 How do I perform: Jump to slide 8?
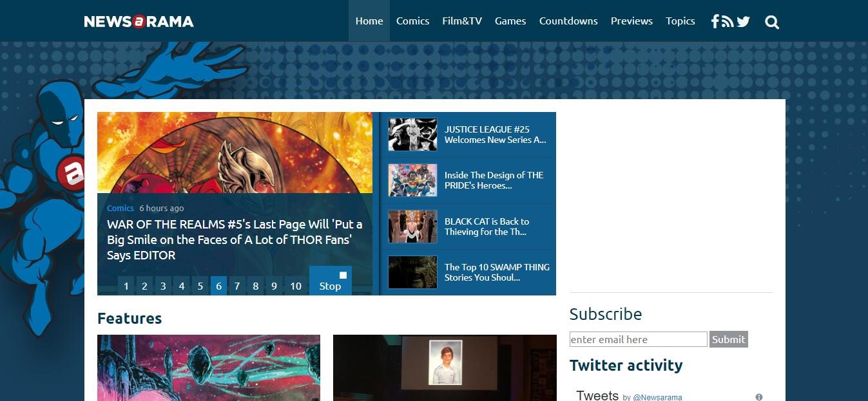[256, 286]
